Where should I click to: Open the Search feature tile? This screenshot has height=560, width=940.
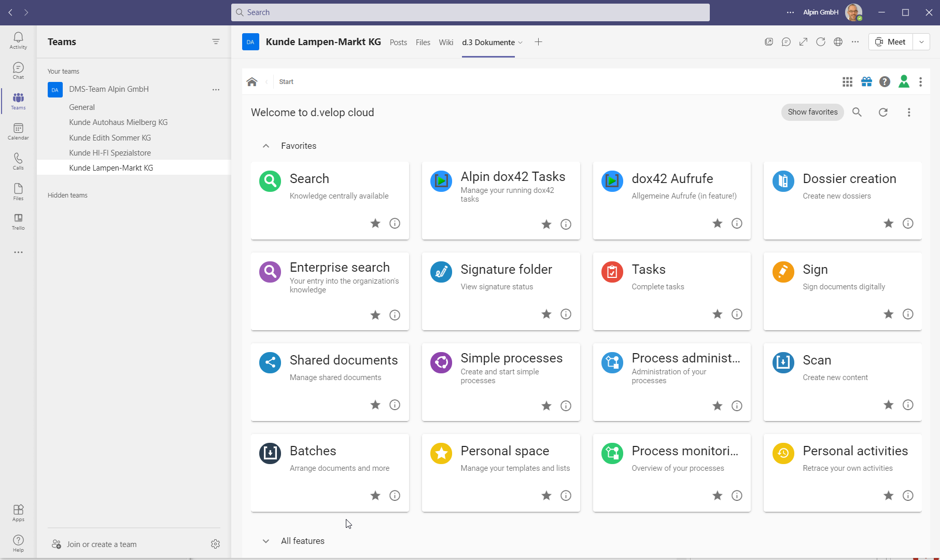[330, 201]
